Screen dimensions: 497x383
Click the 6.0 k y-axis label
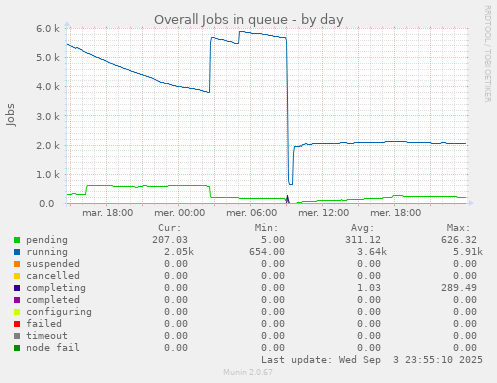click(48, 29)
